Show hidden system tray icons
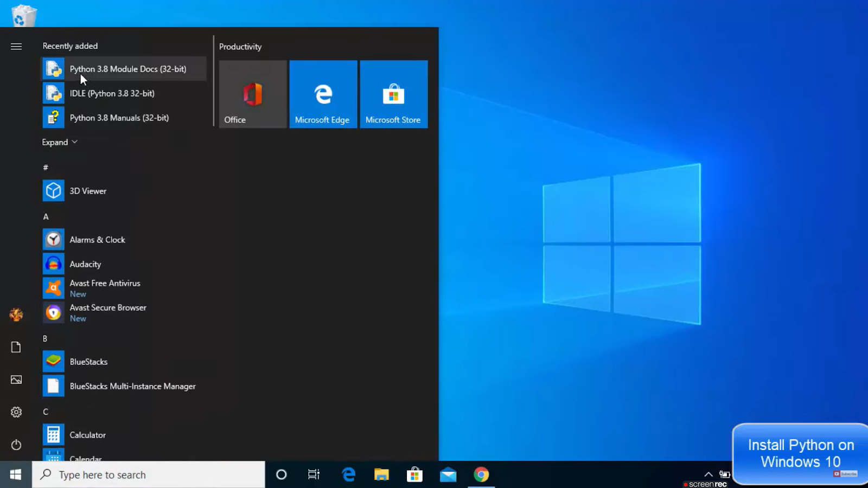The image size is (868, 488). pyautogui.click(x=709, y=474)
